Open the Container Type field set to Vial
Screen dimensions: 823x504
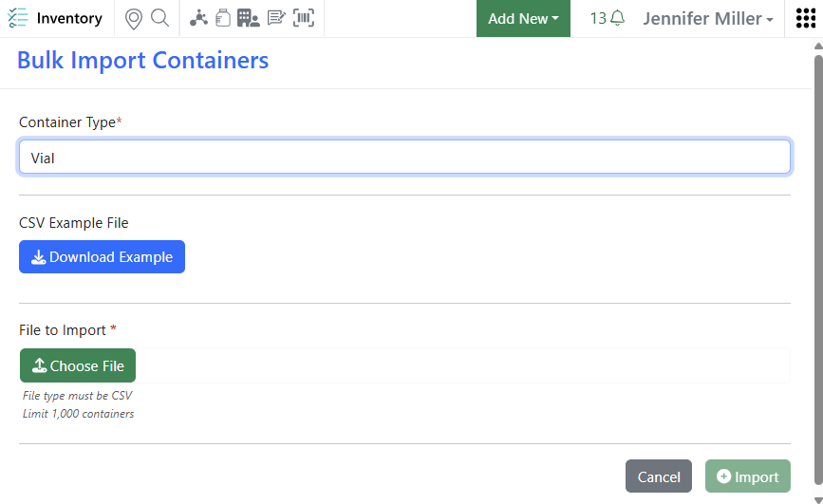point(404,158)
